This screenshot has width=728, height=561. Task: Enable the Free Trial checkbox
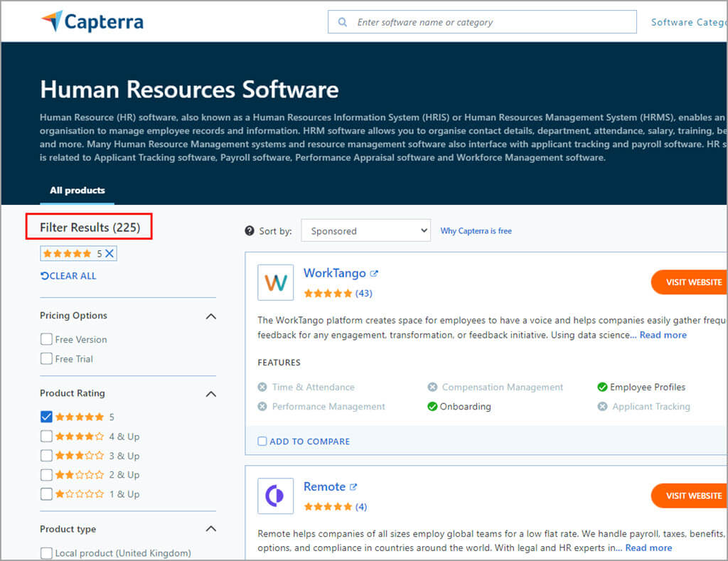(x=46, y=359)
